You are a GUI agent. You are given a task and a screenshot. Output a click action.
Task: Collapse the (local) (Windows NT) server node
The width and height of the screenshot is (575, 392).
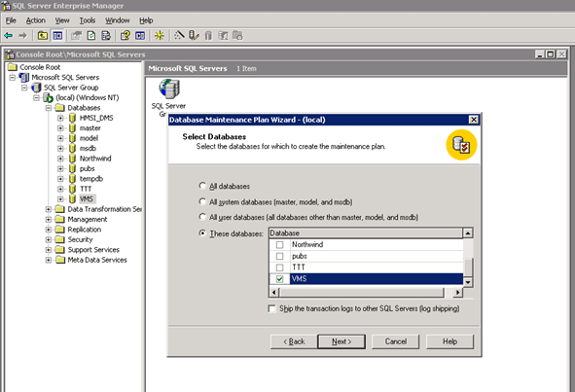[36, 97]
